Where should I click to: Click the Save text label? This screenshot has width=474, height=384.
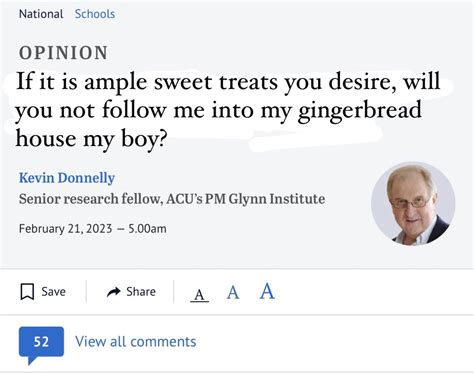(53, 292)
